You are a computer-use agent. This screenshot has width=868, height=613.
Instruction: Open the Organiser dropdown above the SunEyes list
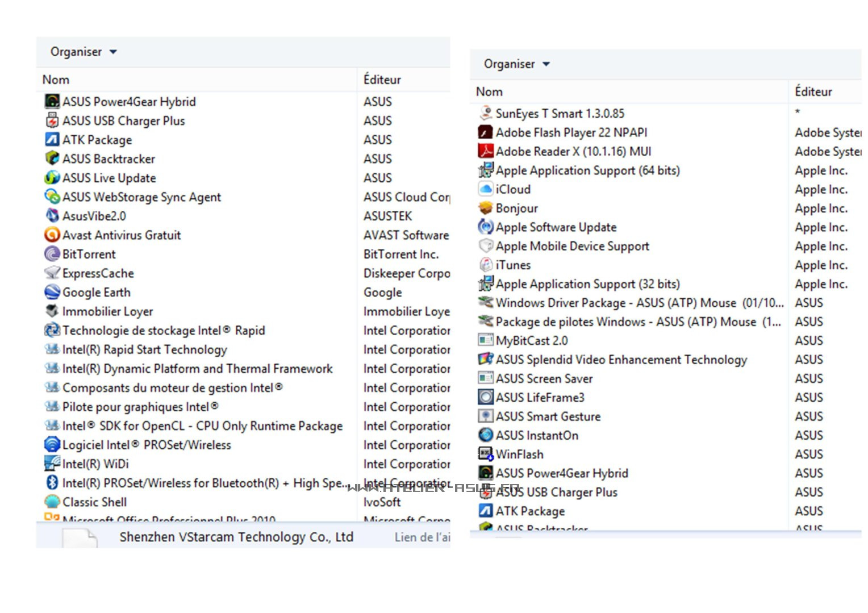coord(516,64)
